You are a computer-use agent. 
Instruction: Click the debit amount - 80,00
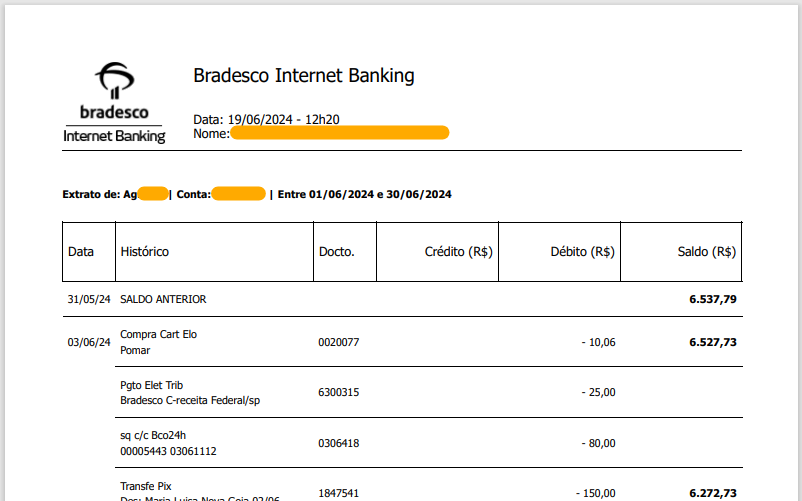click(598, 442)
